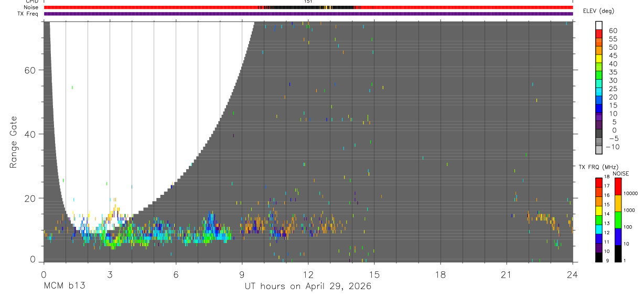Click hour tick '18' on the UT axis
This screenshot has height=297, width=644.
441,274
